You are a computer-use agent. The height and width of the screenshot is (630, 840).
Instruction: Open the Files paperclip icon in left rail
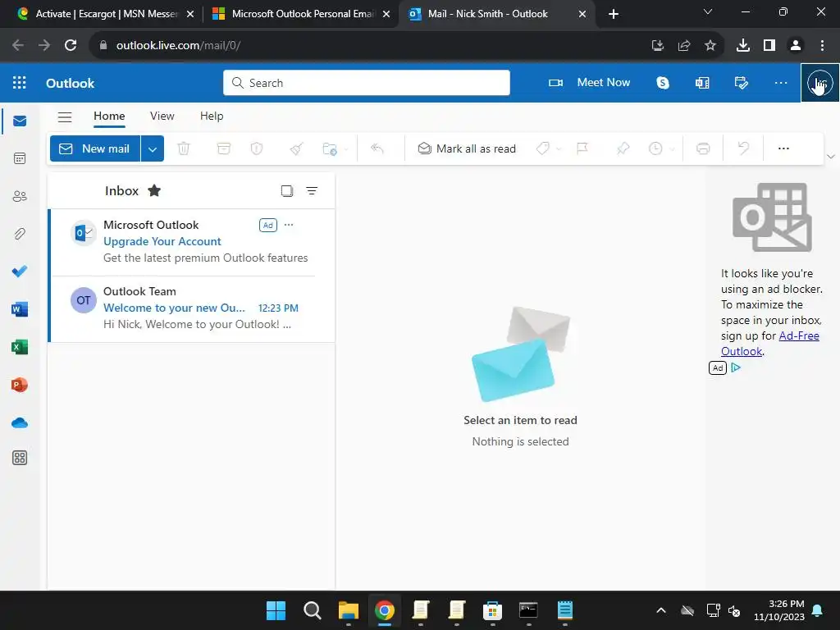(20, 234)
